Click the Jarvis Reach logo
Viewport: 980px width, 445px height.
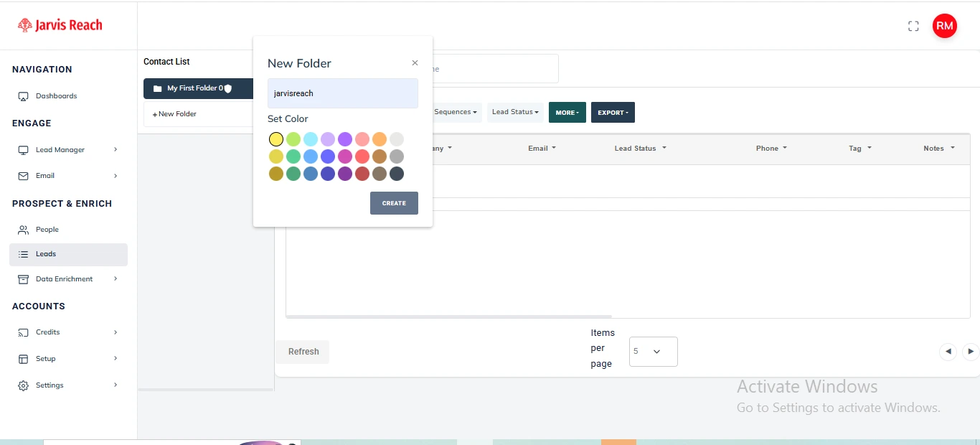tap(60, 25)
